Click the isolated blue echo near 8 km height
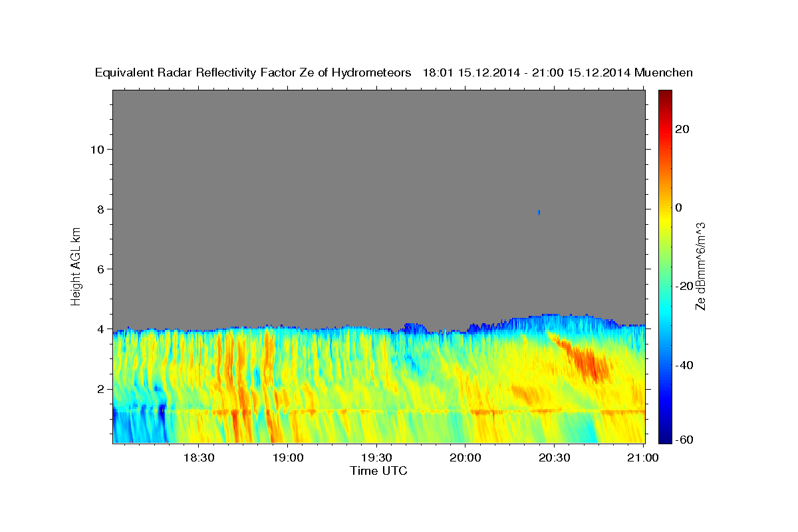The height and width of the screenshot is (532, 798). [x=539, y=212]
